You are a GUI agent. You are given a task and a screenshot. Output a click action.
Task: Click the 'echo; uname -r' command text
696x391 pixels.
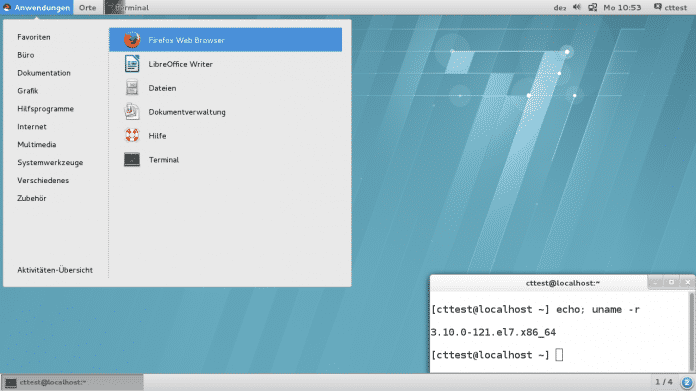click(598, 310)
